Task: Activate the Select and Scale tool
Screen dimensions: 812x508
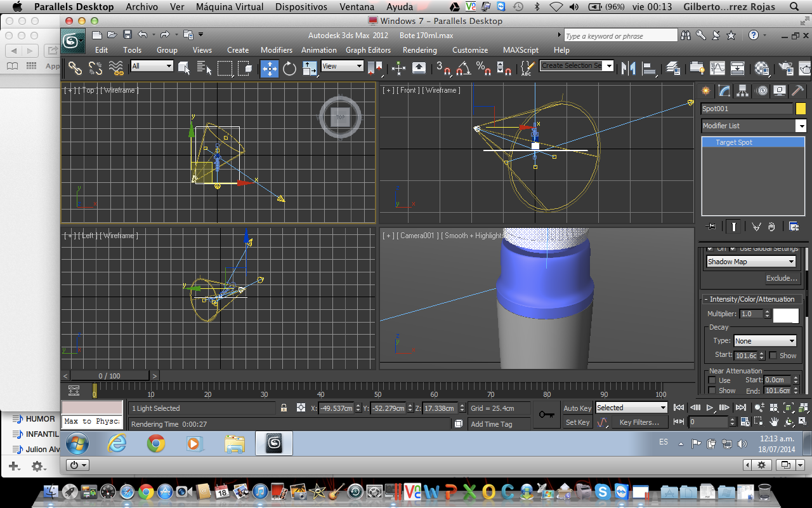Action: coord(310,68)
